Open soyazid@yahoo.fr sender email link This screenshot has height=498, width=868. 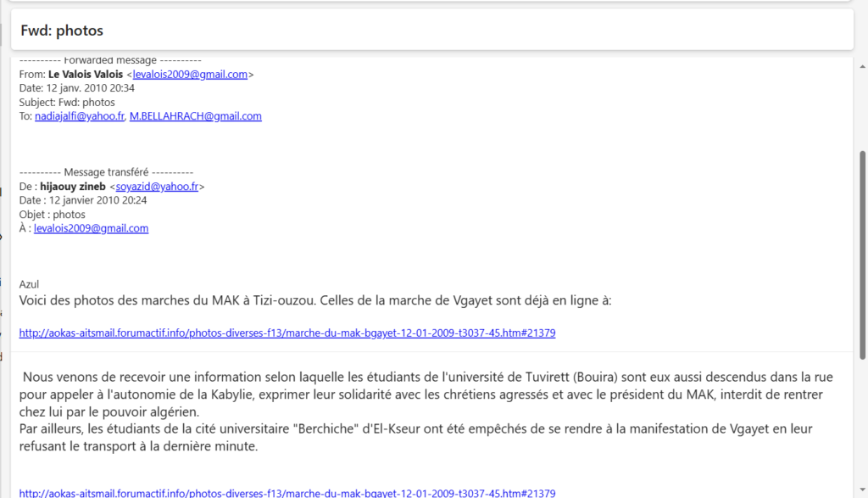tap(157, 187)
